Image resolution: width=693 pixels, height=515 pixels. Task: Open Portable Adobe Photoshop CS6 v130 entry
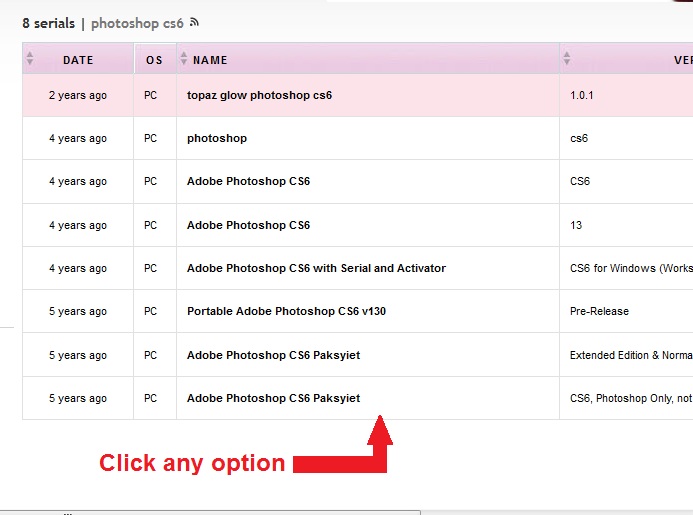pyautogui.click(x=286, y=312)
